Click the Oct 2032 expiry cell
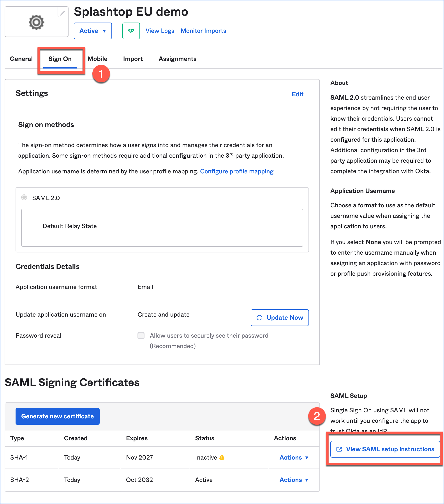Screen dimensions: 444x504 click(139, 480)
